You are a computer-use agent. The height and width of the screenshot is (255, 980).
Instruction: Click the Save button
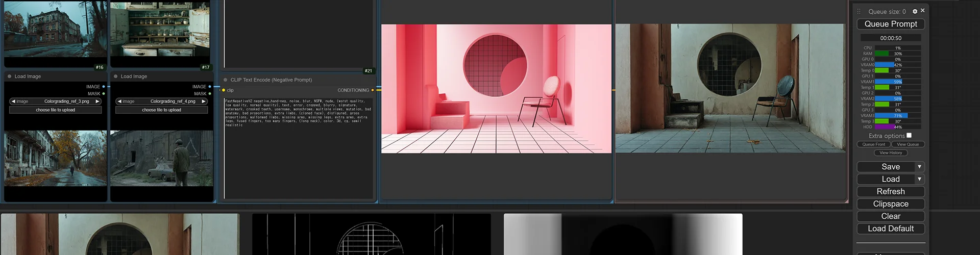pyautogui.click(x=891, y=167)
